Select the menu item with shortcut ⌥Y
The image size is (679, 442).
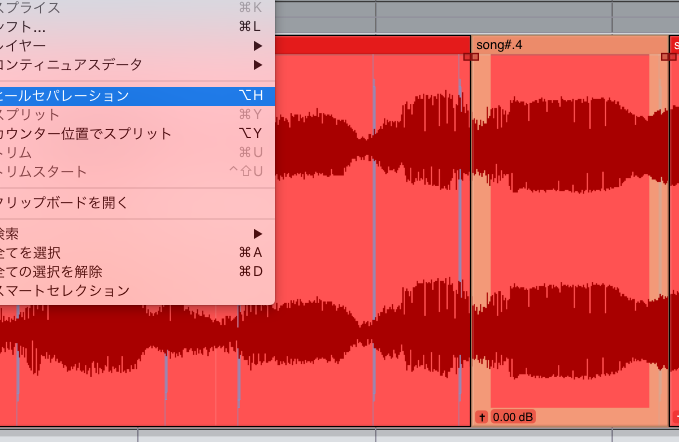click(x=137, y=134)
